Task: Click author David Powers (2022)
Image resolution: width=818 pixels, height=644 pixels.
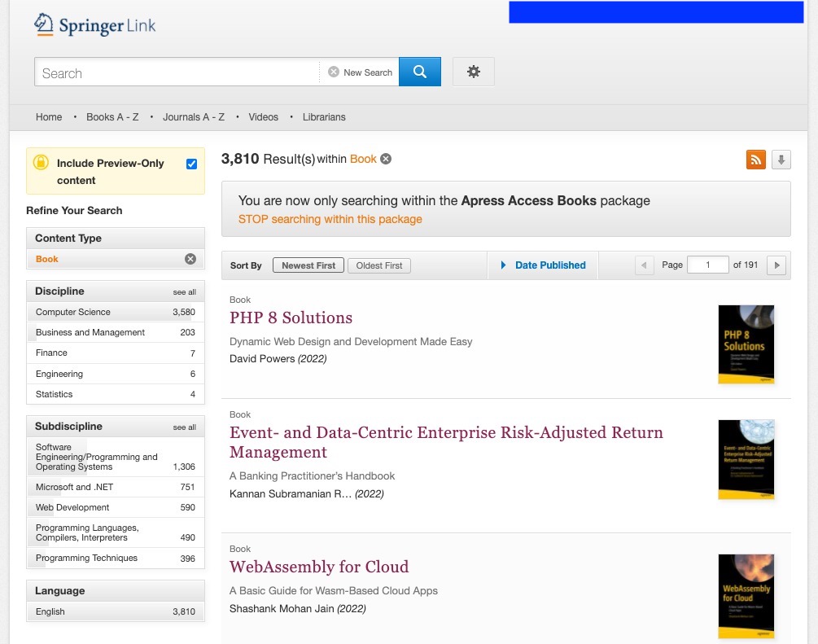Action: (x=278, y=358)
